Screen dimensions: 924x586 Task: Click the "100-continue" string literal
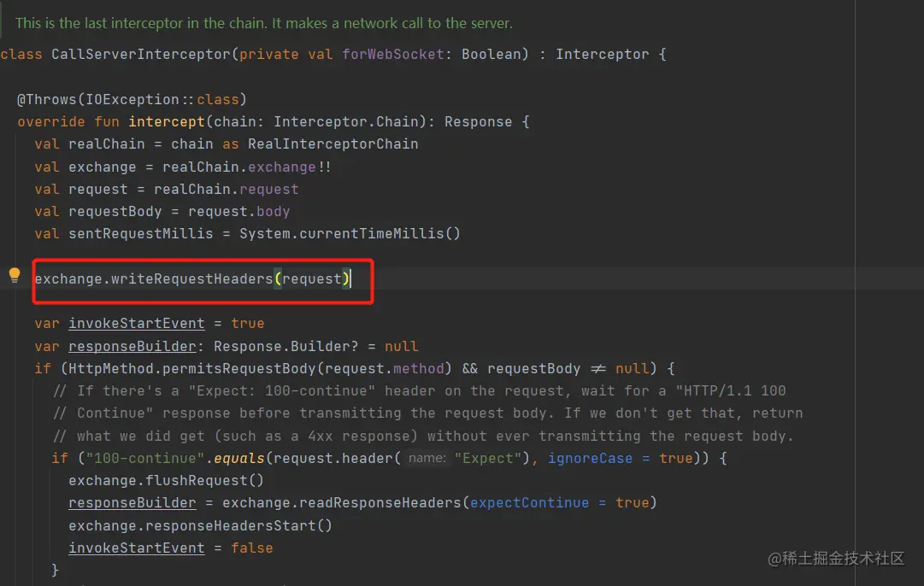[x=145, y=458]
